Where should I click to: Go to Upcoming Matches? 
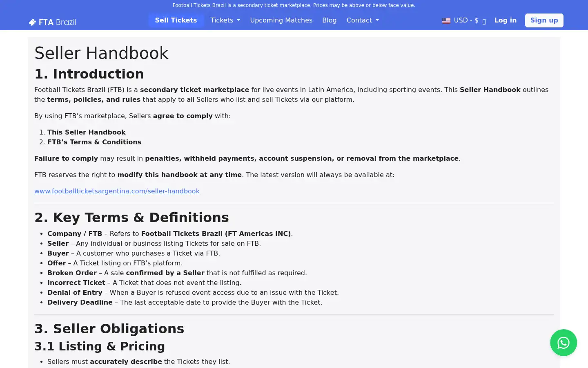(x=281, y=20)
